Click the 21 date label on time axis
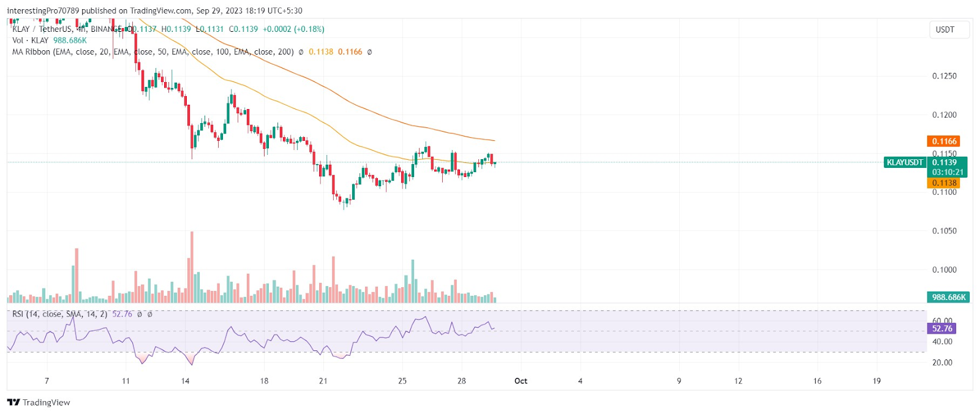 pos(323,381)
